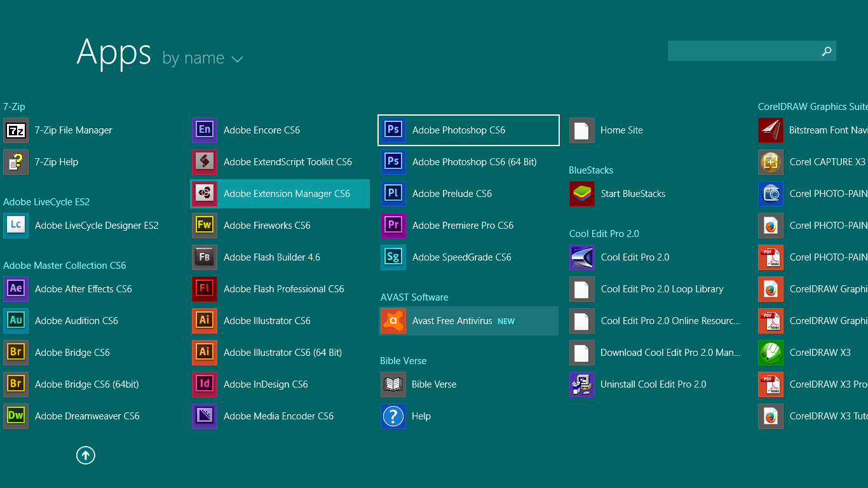This screenshot has height=488, width=868.
Task: Open the Home Site document icon
Action: [582, 130]
